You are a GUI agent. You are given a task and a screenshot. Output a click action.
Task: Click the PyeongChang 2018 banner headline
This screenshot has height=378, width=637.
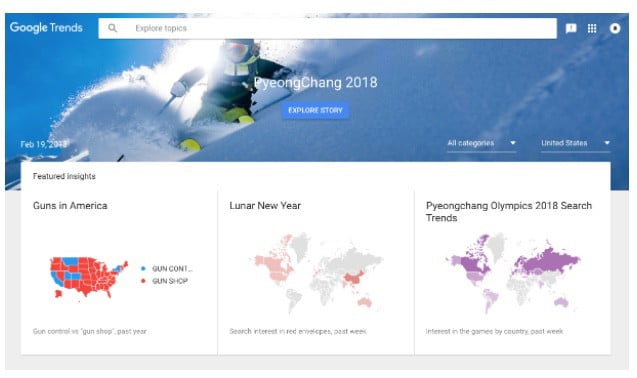coord(316,83)
